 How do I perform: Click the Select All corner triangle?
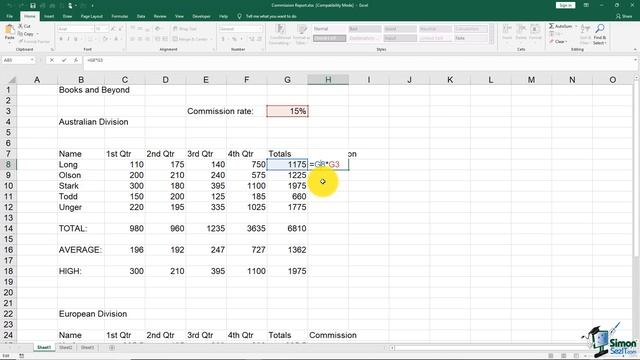tap(11, 80)
